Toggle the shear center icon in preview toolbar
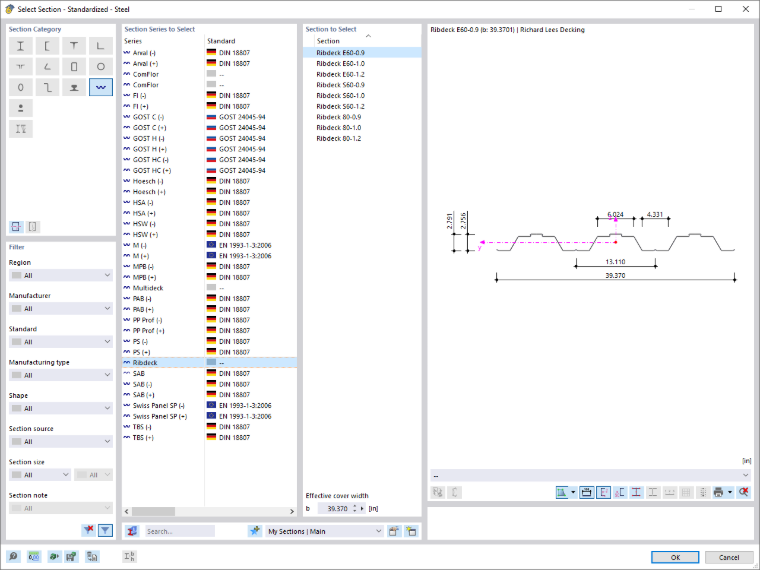 click(x=620, y=492)
